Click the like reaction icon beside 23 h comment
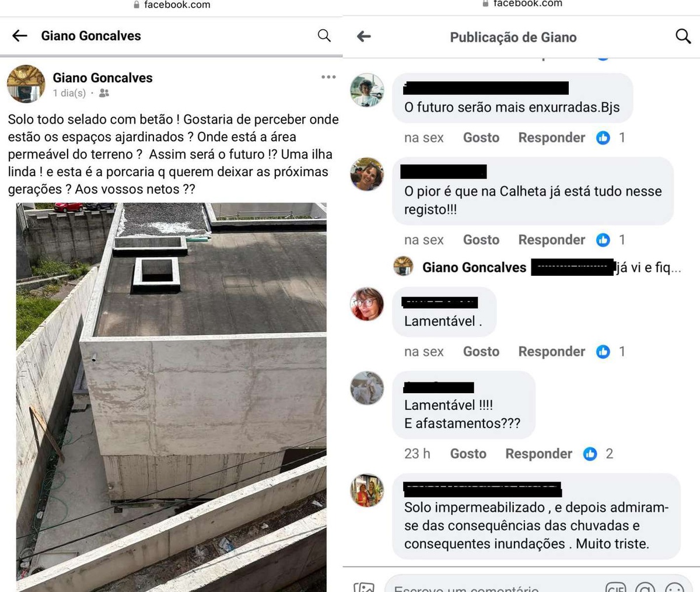The height and width of the screenshot is (592, 700). click(590, 454)
